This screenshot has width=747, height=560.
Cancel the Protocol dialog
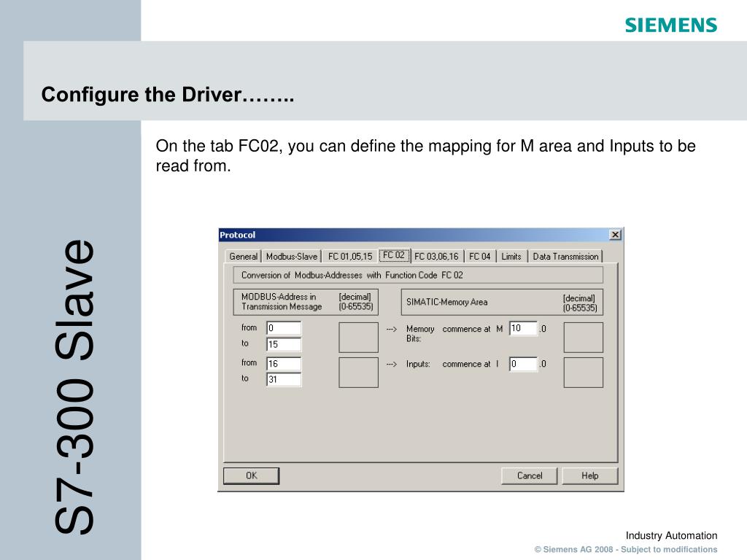[530, 475]
